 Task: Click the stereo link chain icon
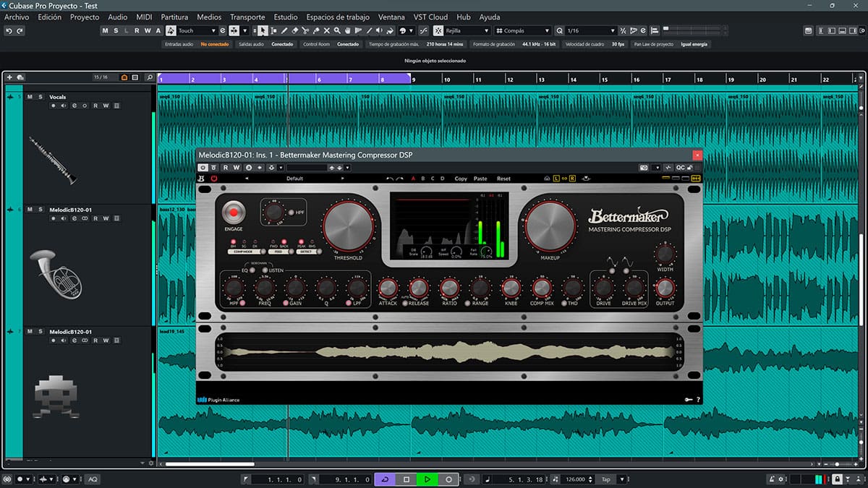pos(563,179)
